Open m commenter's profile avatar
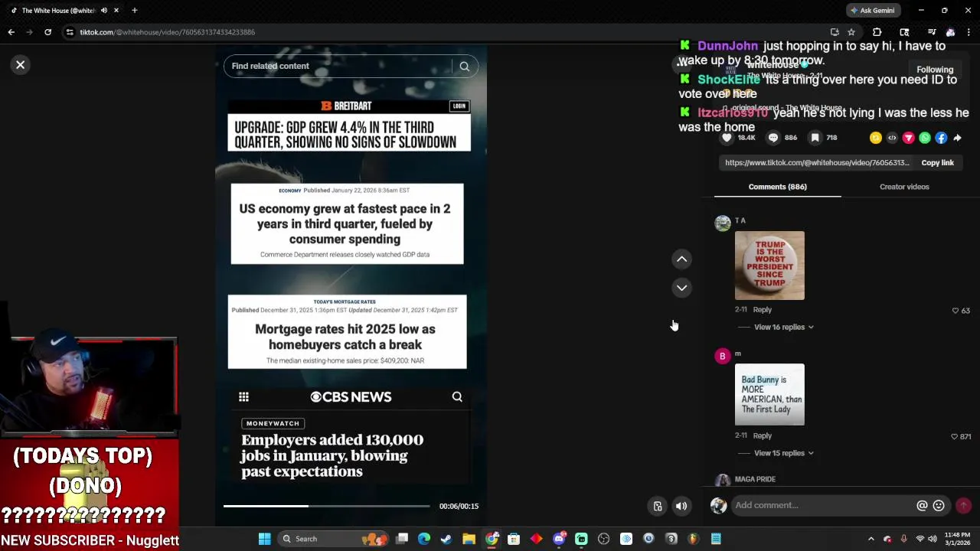This screenshot has width=980, height=551. coord(722,357)
